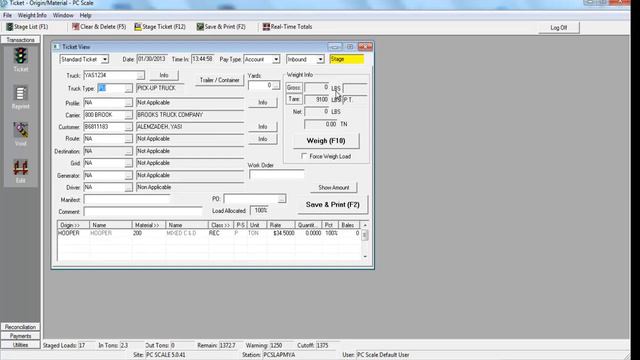Open the Driver lookup button
640x360 pixels.
(128, 187)
